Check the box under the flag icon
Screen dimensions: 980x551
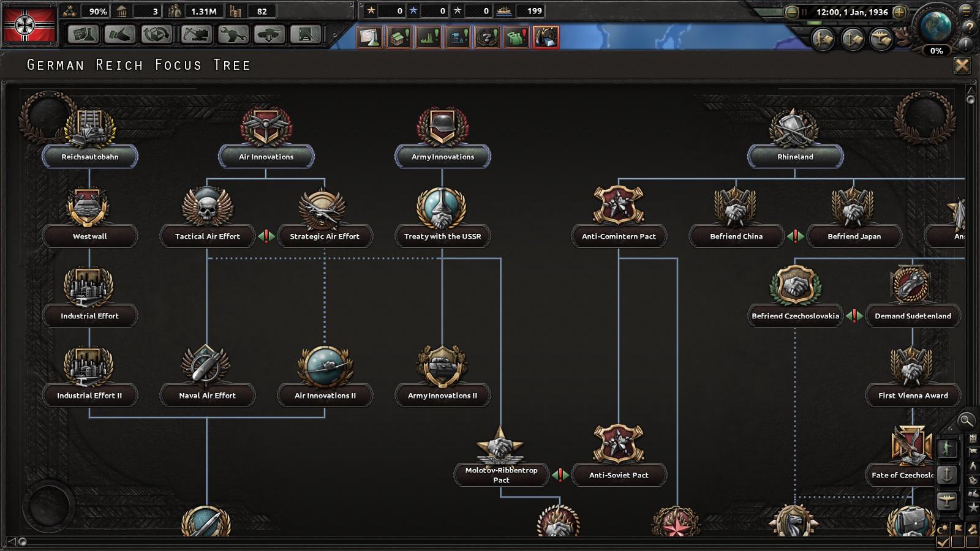[958, 542]
